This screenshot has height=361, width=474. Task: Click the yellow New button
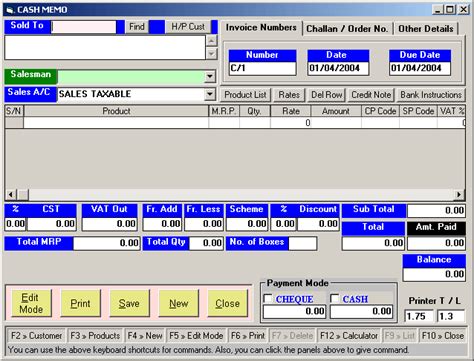click(178, 303)
